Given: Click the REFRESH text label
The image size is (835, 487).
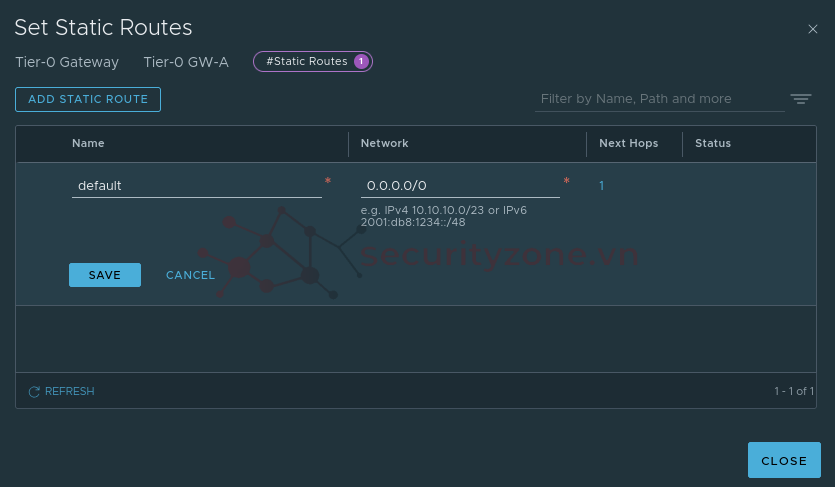Looking at the screenshot, I should [x=69, y=392].
